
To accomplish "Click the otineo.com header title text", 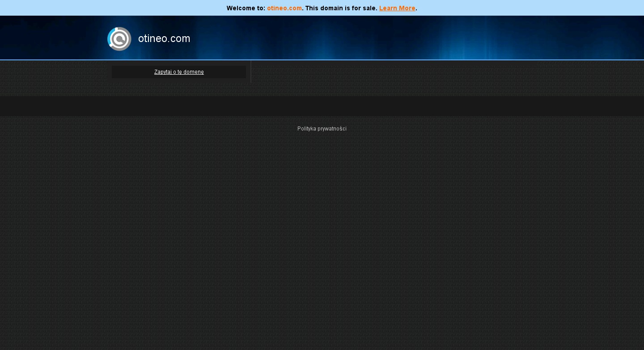I will 164,39.
